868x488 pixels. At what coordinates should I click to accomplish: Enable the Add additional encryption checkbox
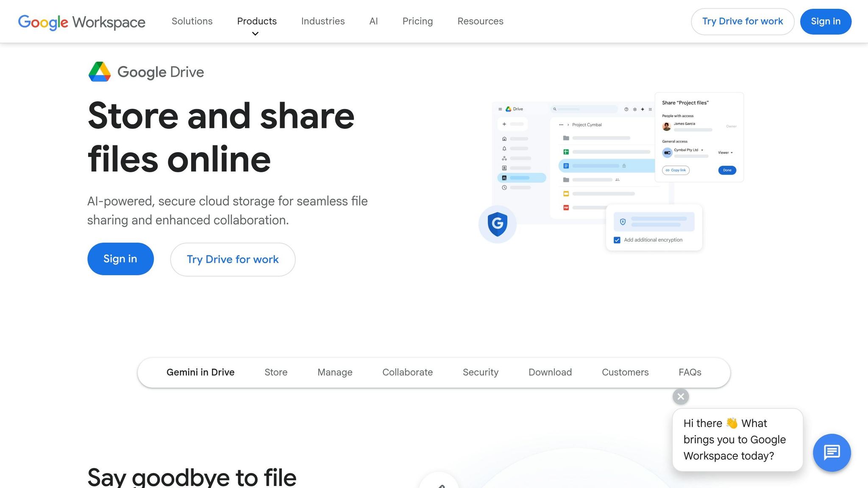617,240
